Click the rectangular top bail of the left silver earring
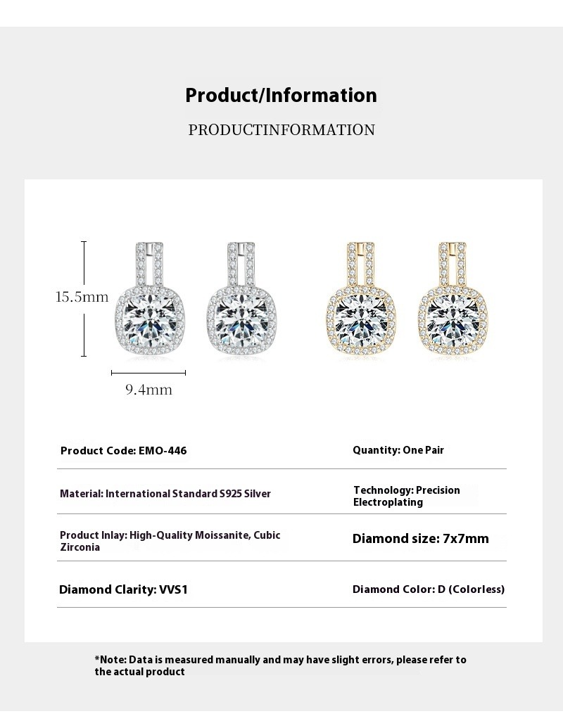Image resolution: width=563 pixels, height=728 pixels. [x=148, y=264]
